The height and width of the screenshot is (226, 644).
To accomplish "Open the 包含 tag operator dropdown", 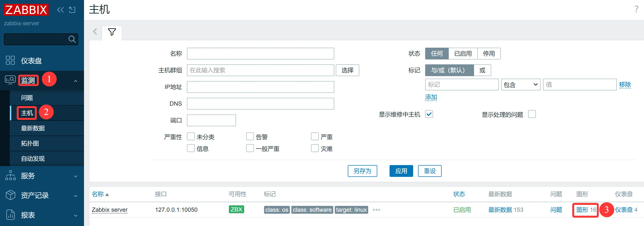I will [520, 85].
